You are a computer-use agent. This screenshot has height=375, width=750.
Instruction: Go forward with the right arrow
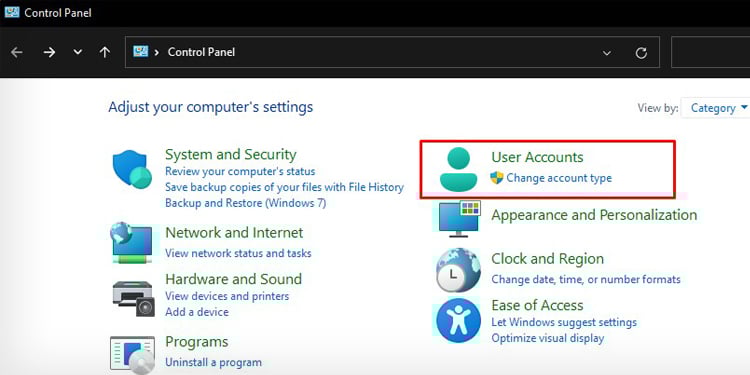click(49, 52)
